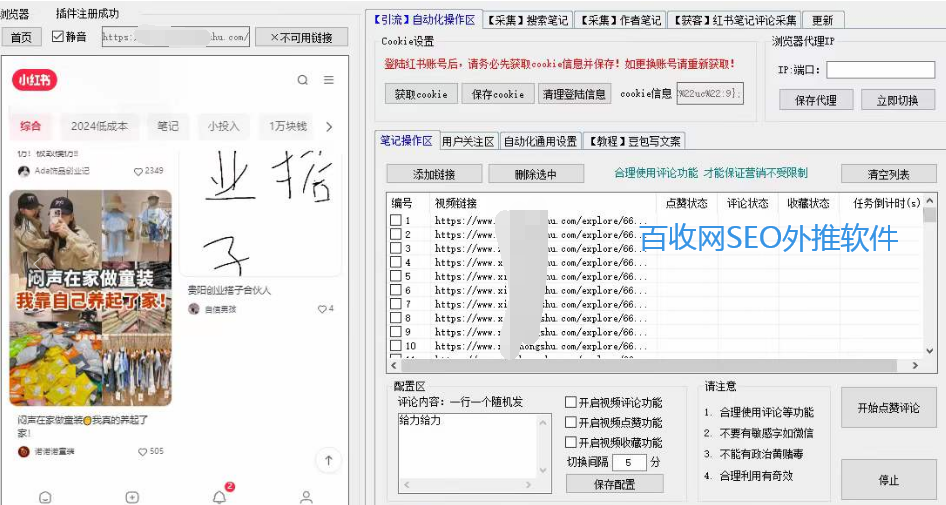
Task: Check the row 10 link checkbox
Action: tap(396, 345)
